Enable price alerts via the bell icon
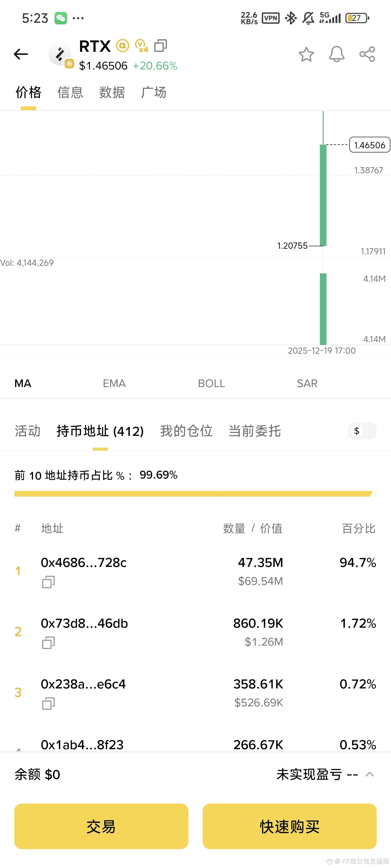Screen dimensions: 391x868 pos(336,54)
